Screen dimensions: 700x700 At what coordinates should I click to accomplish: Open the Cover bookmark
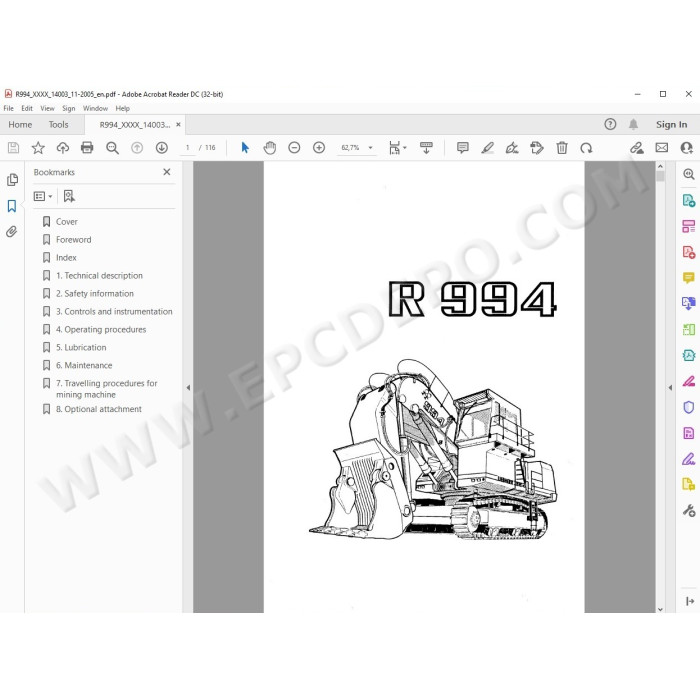point(67,221)
